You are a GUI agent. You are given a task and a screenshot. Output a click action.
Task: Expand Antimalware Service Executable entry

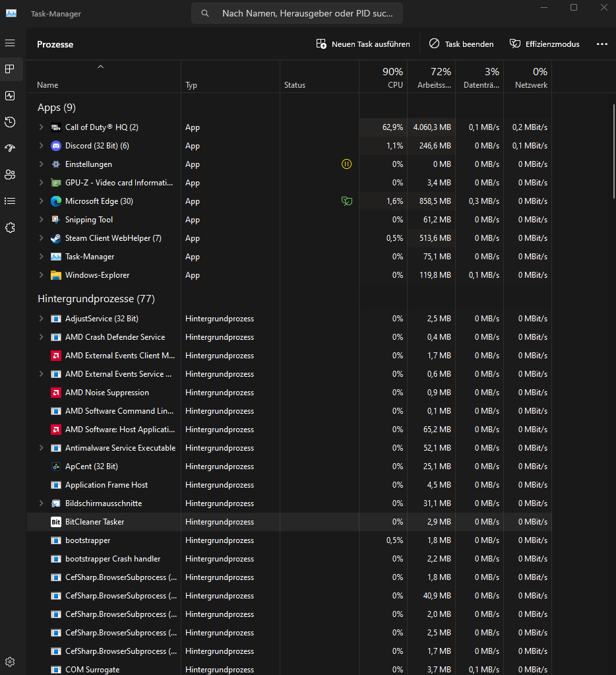42,448
